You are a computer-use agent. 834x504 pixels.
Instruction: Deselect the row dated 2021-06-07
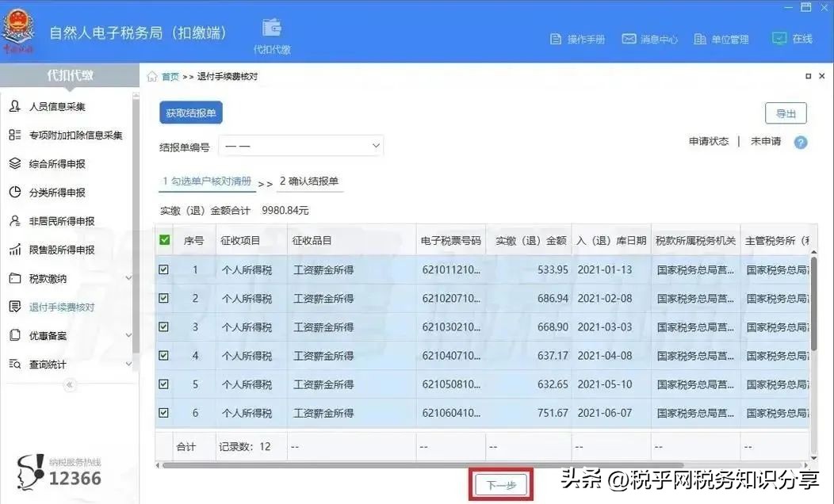coord(163,412)
